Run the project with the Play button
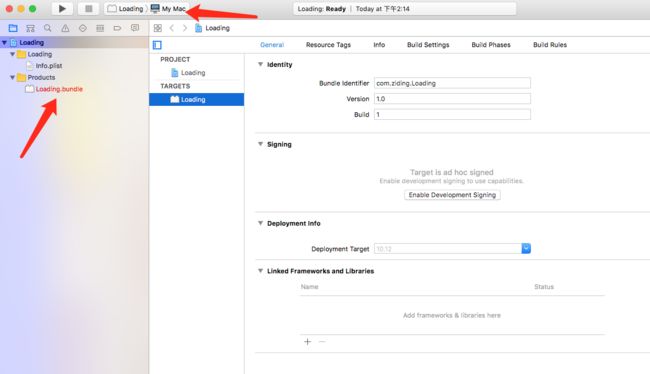 pyautogui.click(x=62, y=9)
